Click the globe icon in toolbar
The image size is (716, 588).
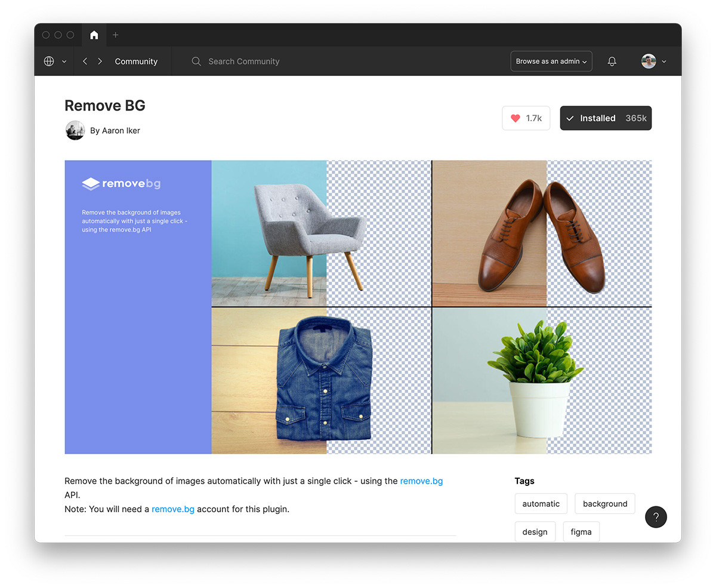click(49, 61)
